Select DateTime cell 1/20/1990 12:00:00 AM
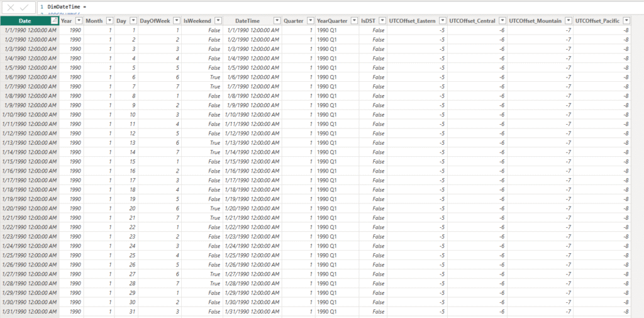 [252, 208]
